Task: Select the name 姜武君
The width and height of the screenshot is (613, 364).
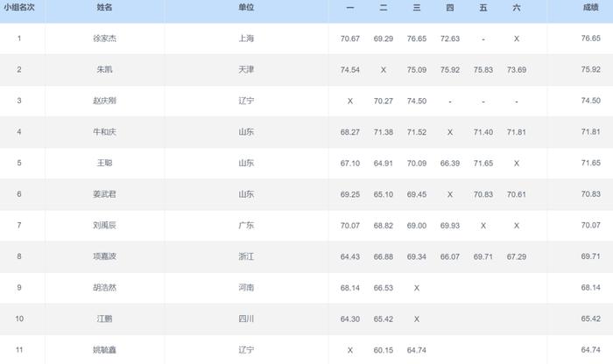Action: click(104, 194)
